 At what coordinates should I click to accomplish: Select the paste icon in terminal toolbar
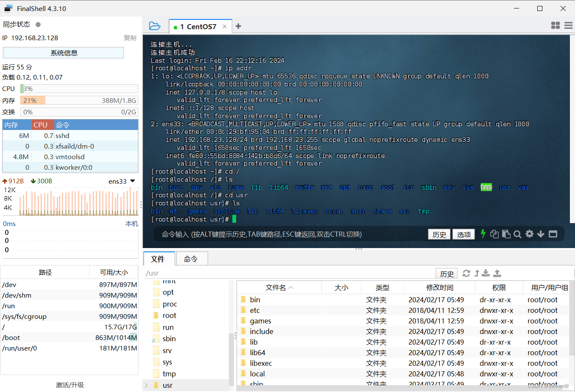(506, 234)
